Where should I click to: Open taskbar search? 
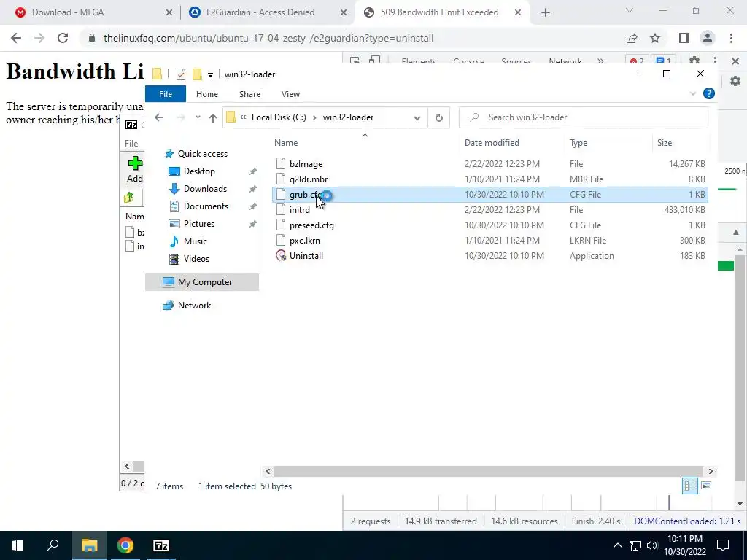click(53, 545)
